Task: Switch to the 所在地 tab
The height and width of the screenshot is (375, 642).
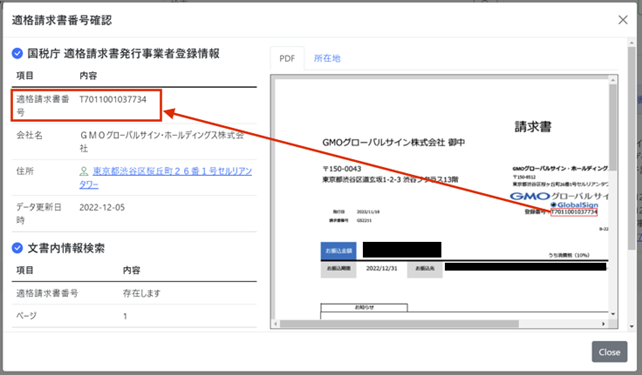Action: [327, 59]
